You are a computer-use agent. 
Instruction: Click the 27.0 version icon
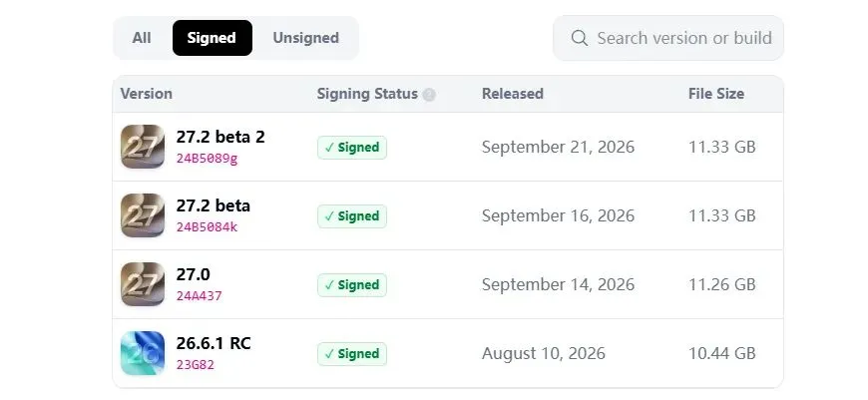pos(143,284)
